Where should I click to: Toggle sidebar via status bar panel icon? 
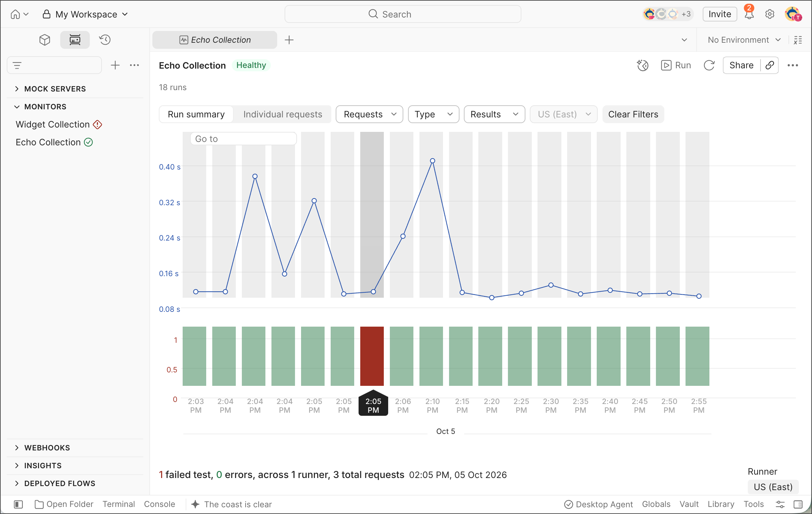pyautogui.click(x=18, y=504)
